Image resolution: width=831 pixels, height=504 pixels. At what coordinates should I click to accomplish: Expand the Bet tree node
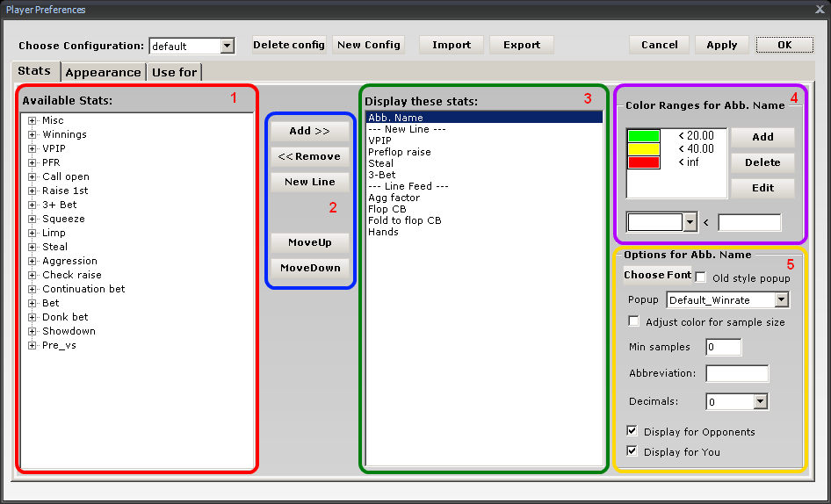[x=33, y=303]
